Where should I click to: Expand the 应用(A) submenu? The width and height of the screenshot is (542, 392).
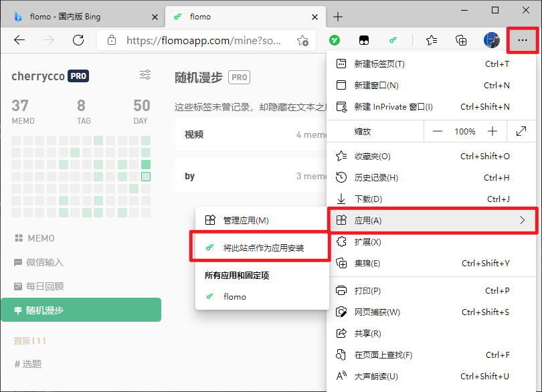432,220
